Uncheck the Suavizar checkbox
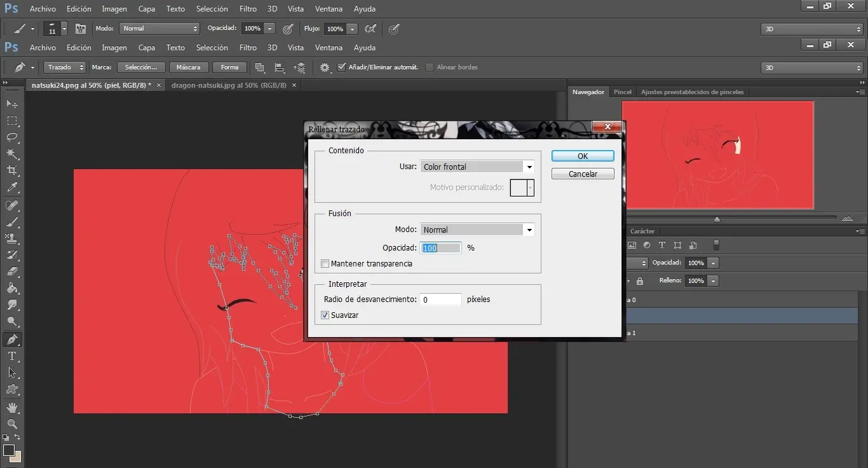This screenshot has width=868, height=468. pyautogui.click(x=325, y=315)
